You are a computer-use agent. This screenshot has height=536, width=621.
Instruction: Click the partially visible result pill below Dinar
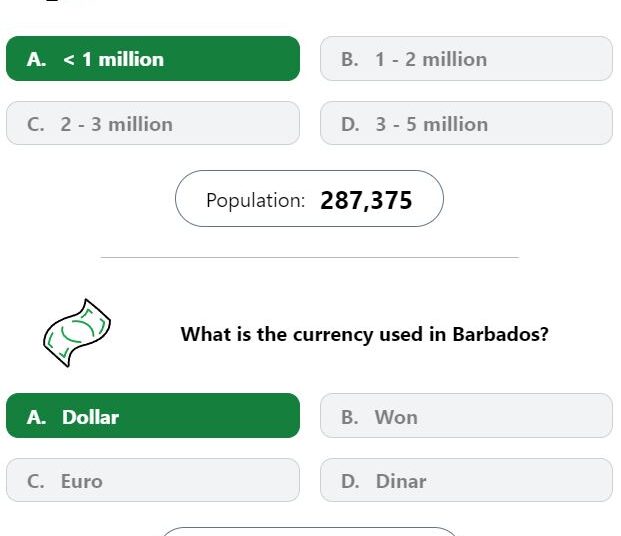[309, 532]
